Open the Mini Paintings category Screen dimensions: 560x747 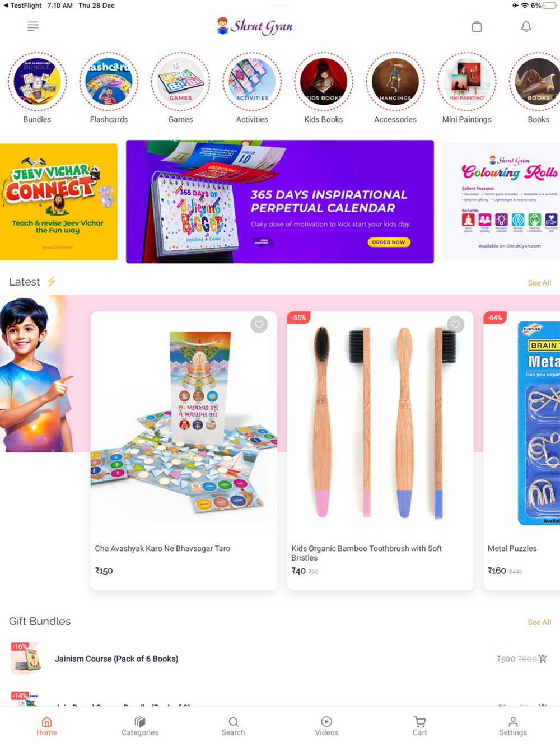(x=467, y=82)
